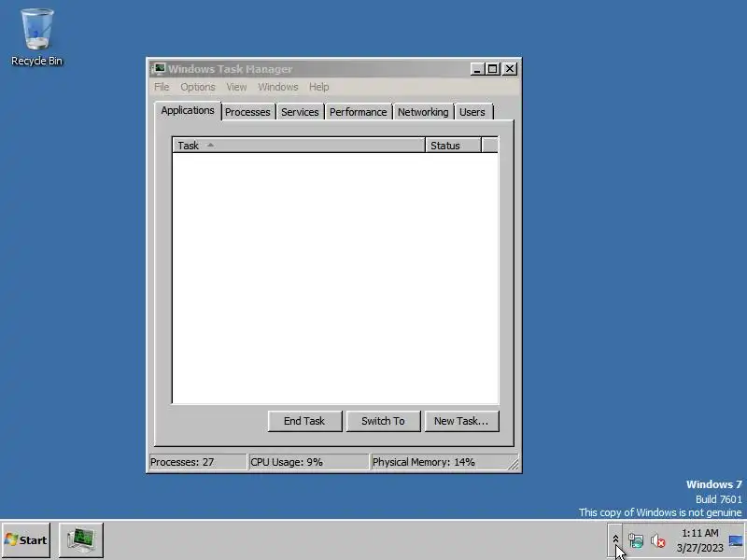This screenshot has width=747, height=560.
Task: Open the Help menu
Action: (x=318, y=87)
